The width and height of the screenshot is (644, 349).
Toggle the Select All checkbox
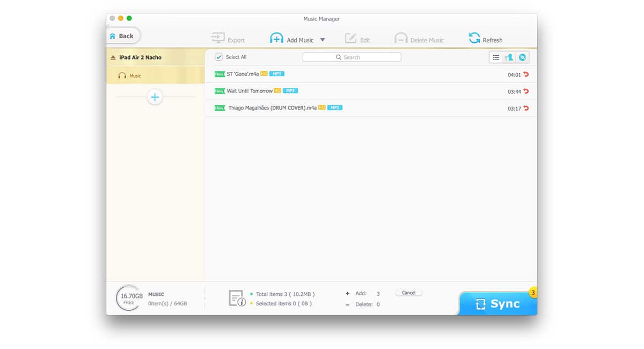219,57
